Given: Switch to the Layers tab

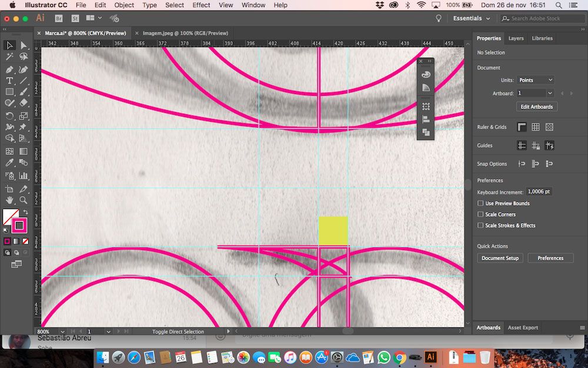Looking at the screenshot, I should [516, 38].
